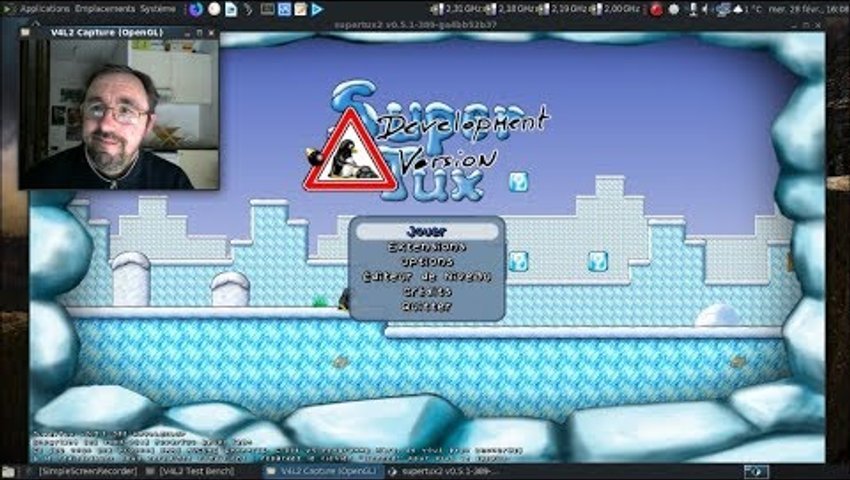Open Extensions in the SuperTux menu
Viewport: 850px width, 480px height.
click(x=427, y=247)
